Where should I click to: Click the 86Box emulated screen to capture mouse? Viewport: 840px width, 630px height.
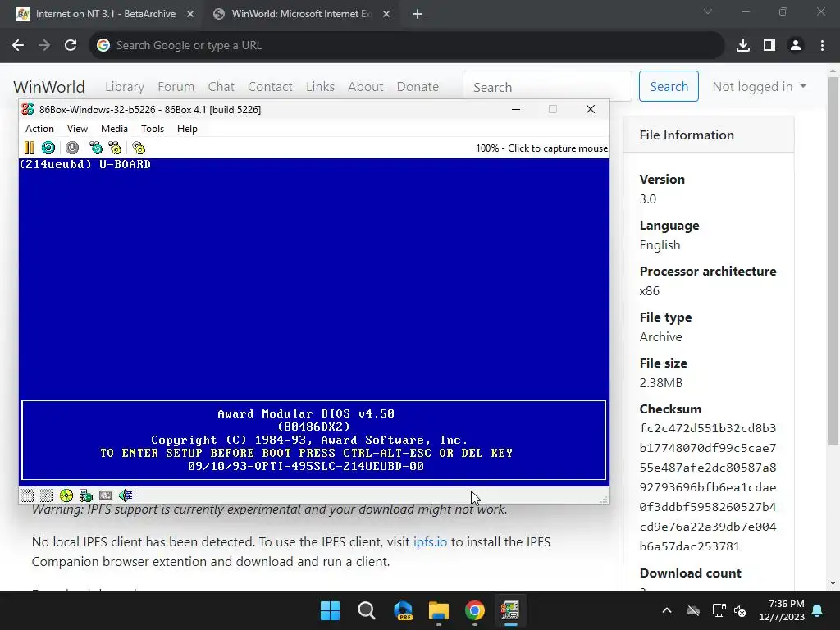[x=314, y=322]
